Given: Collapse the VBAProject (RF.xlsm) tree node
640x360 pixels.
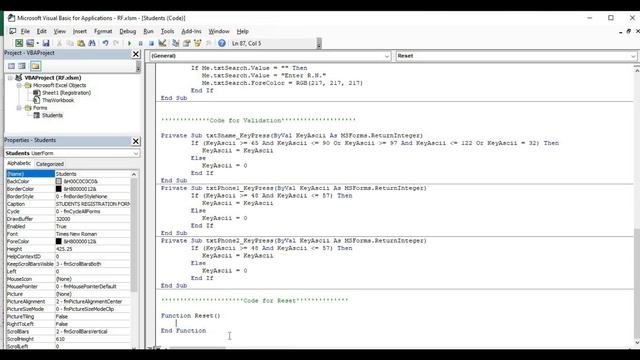Looking at the screenshot, I should [x=10, y=78].
